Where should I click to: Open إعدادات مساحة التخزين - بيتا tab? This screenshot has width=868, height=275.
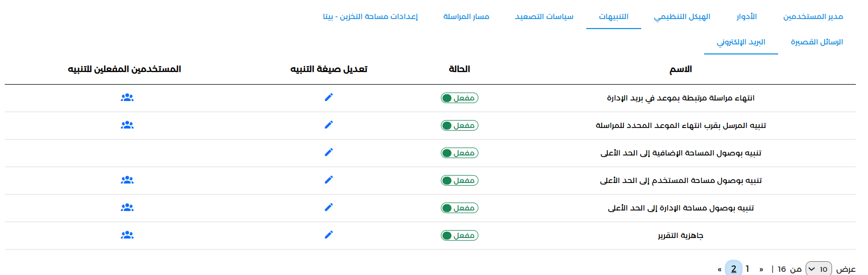click(371, 16)
